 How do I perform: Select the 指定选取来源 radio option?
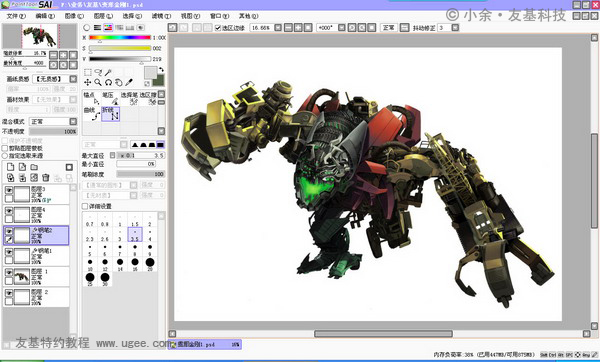coord(5,156)
